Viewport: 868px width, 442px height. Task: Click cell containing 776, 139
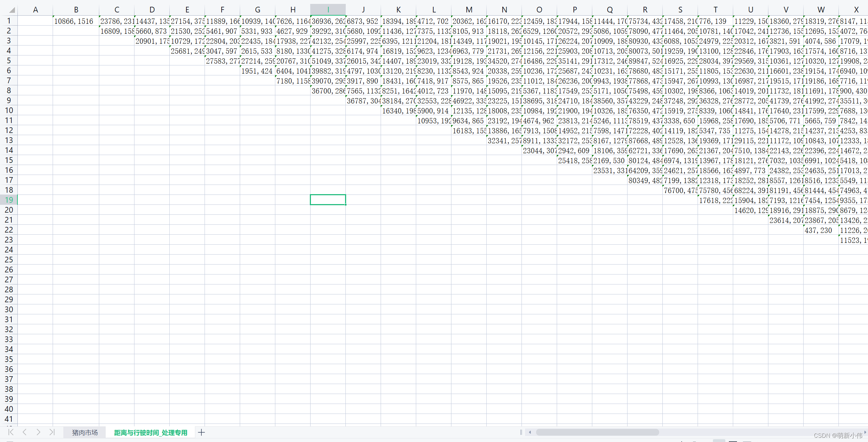pos(715,21)
